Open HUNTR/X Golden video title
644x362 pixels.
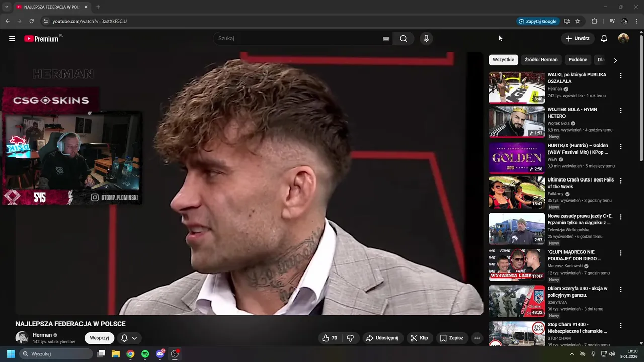[x=578, y=149]
